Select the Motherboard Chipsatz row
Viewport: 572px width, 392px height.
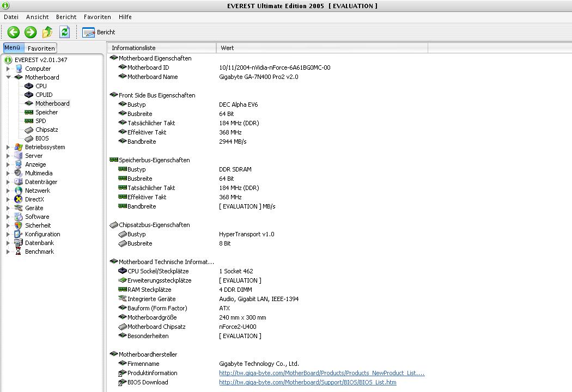(187, 327)
